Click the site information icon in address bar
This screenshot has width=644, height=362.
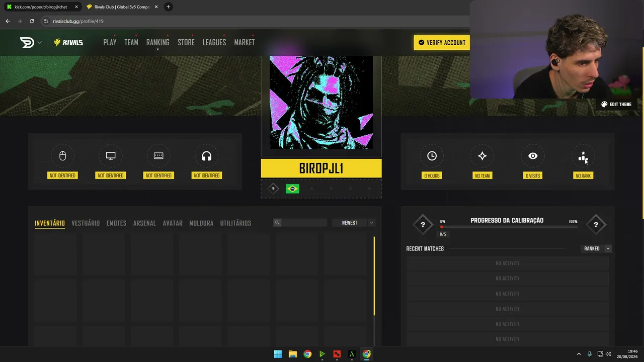46,21
